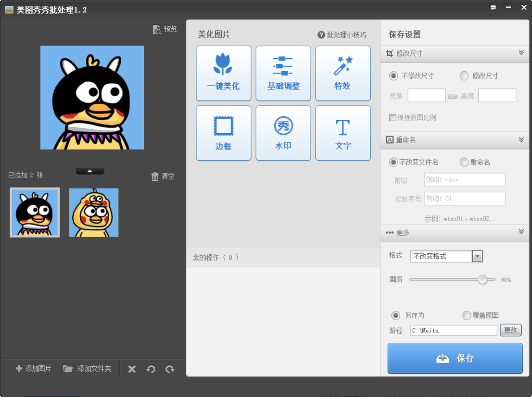Viewport: 532px width, 397px height.
Task: Open the 一键美化 one-click beautify tool
Action: pos(223,74)
